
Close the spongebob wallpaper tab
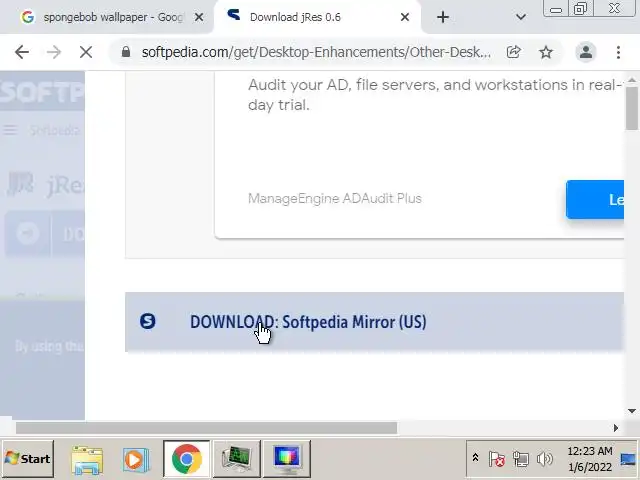point(199,17)
